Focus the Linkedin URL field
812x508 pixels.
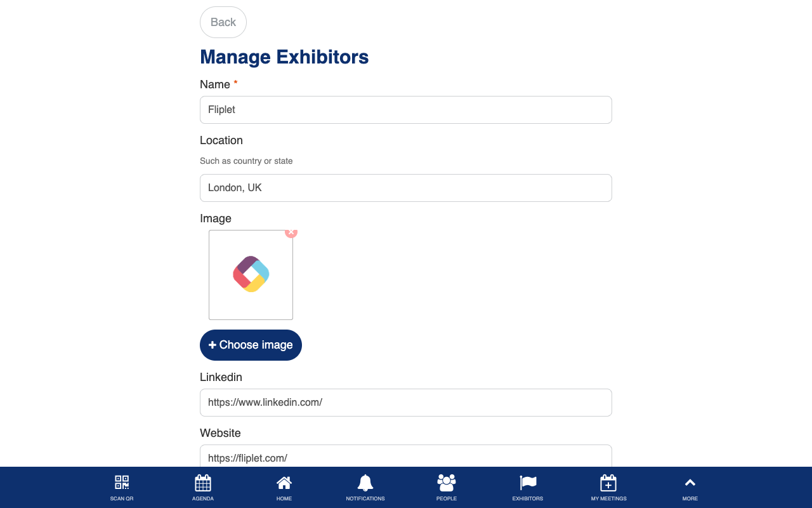406,403
